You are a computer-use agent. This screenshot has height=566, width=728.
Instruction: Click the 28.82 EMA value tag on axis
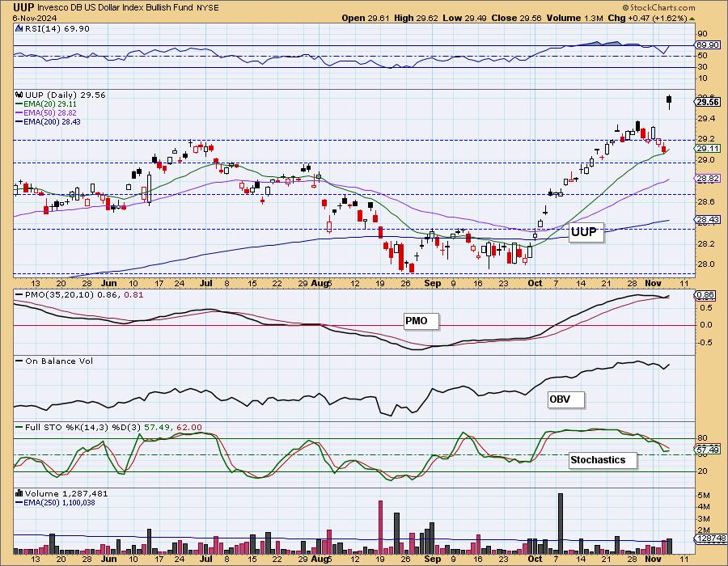(708, 179)
